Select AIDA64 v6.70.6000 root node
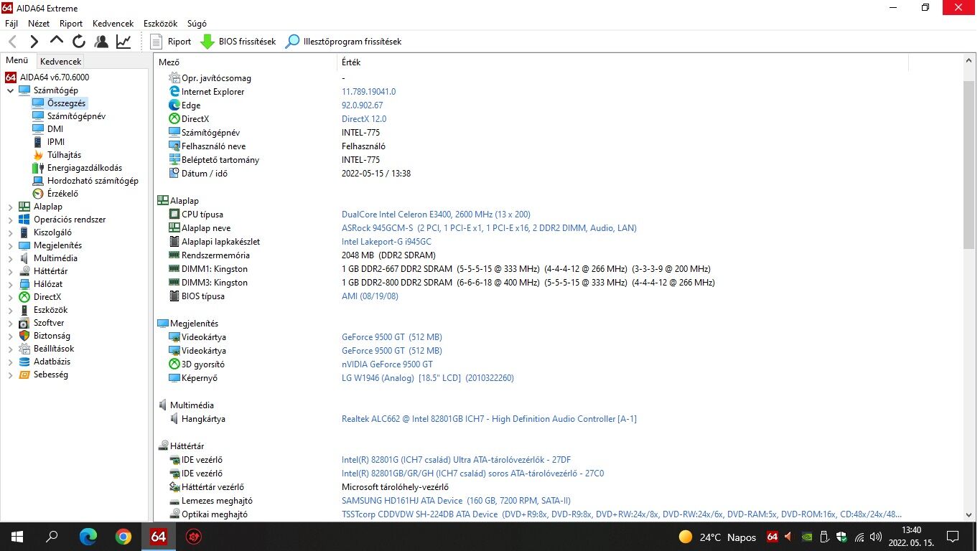Screen dimensions: 980x551 (55, 77)
